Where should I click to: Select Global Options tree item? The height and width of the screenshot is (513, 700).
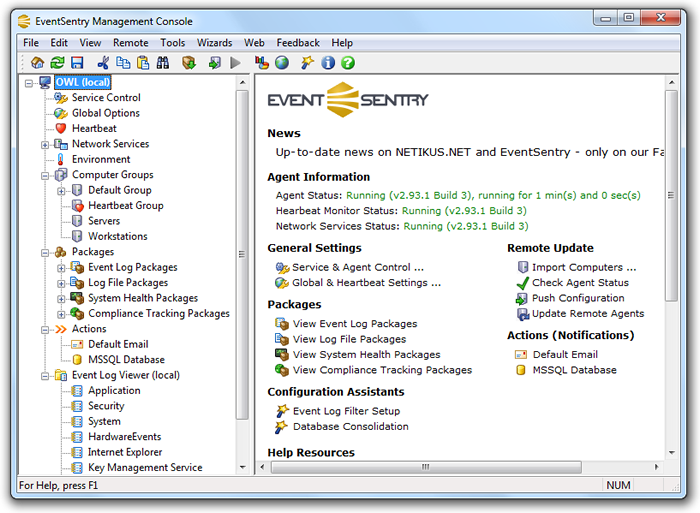(106, 113)
